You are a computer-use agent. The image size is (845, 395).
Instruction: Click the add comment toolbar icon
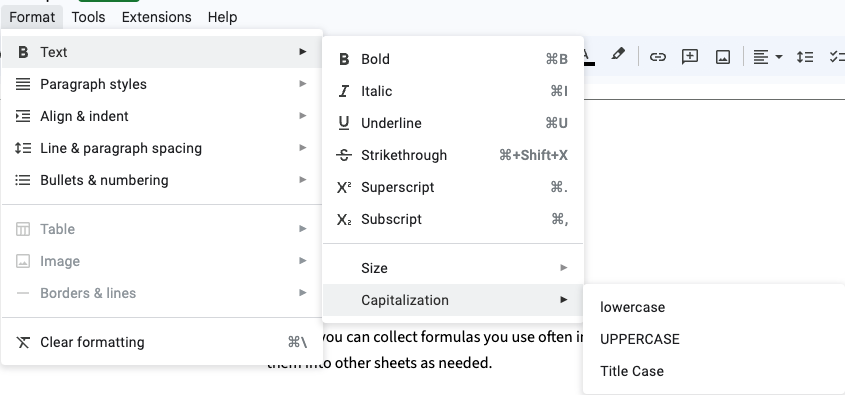(x=690, y=57)
